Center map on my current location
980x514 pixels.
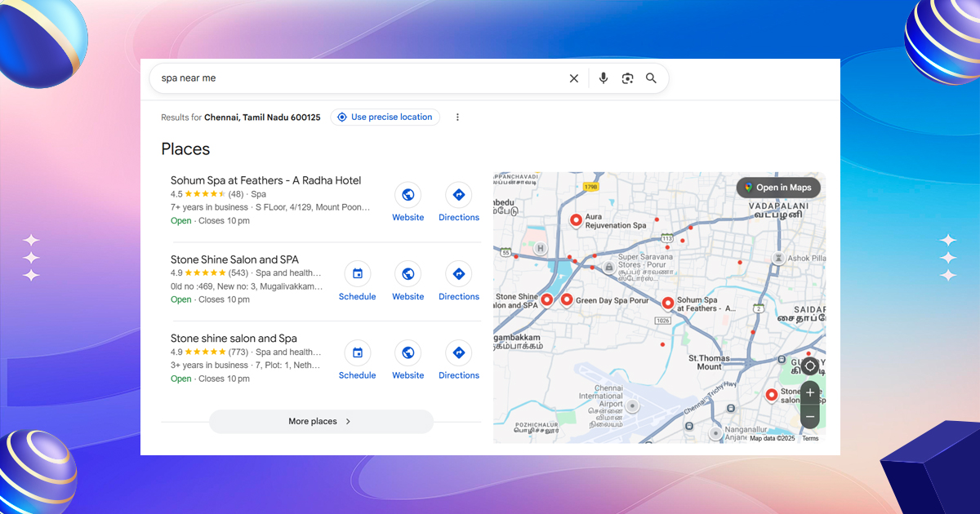810,366
